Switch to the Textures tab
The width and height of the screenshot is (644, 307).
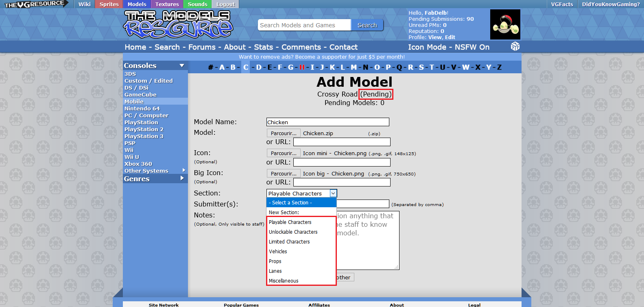(167, 4)
